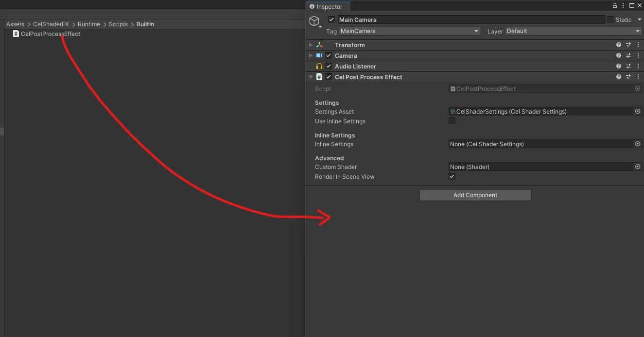Open the Tag dropdown showing MainCamera
Screen dimensions: 644x337
410,31
